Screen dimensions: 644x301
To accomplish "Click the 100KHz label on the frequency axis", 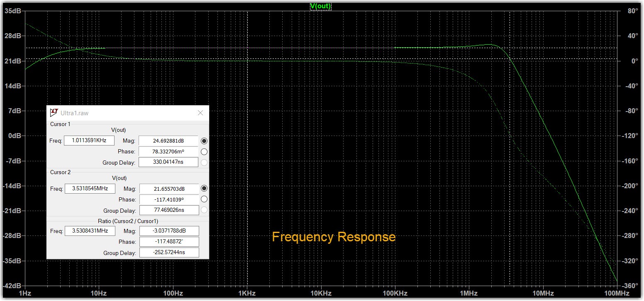I will point(395,294).
